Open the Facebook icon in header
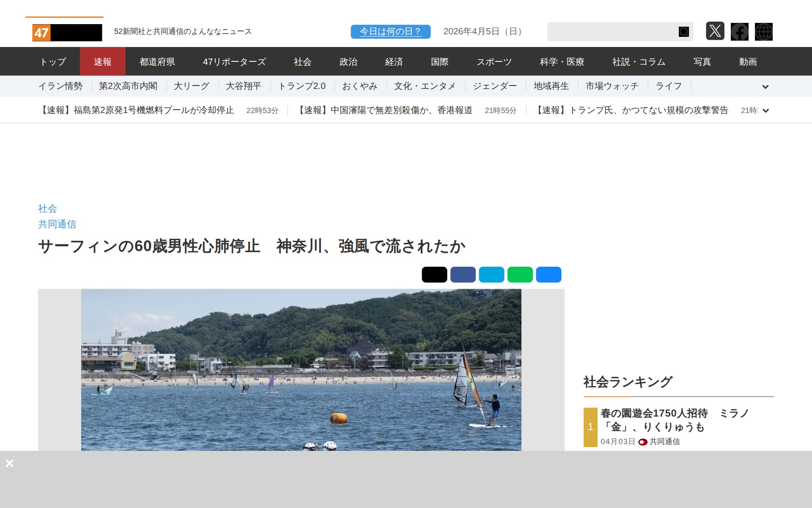Screen dimensions: 812x508 tap(739, 31)
